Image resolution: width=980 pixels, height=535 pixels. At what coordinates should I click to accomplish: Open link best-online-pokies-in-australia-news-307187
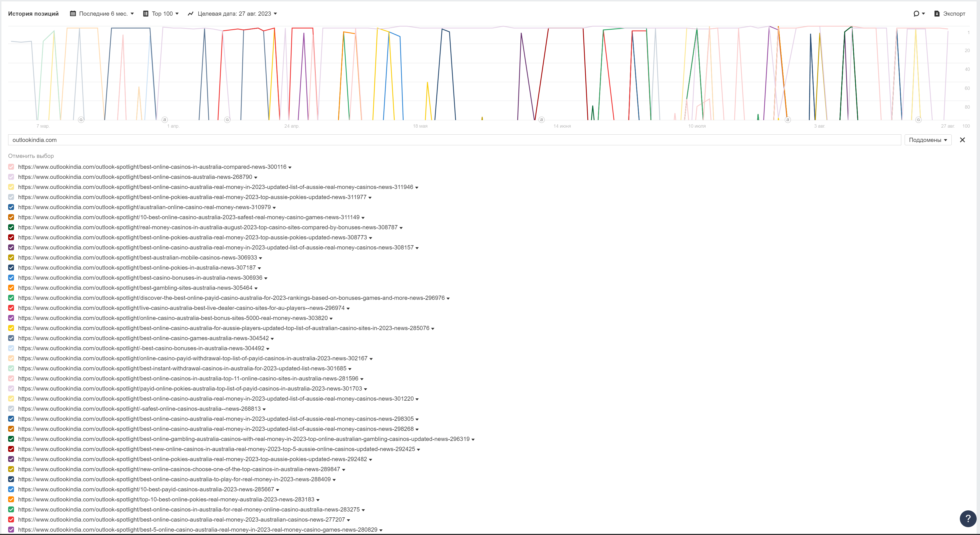137,268
